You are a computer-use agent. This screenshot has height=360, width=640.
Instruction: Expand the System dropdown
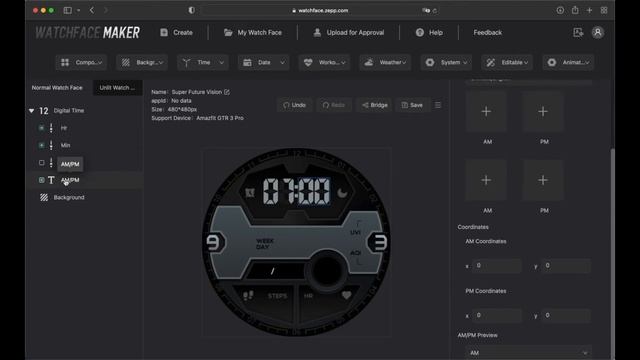click(446, 62)
